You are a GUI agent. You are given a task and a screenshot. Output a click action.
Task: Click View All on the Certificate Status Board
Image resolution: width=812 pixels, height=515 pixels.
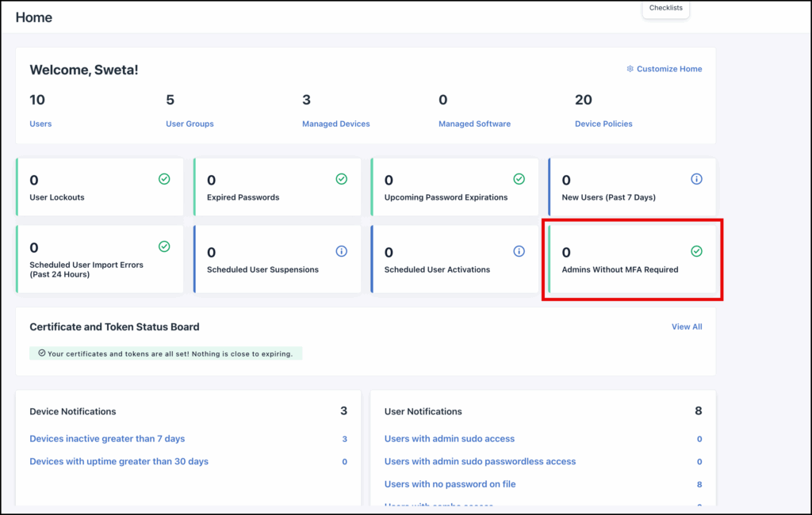tap(687, 326)
